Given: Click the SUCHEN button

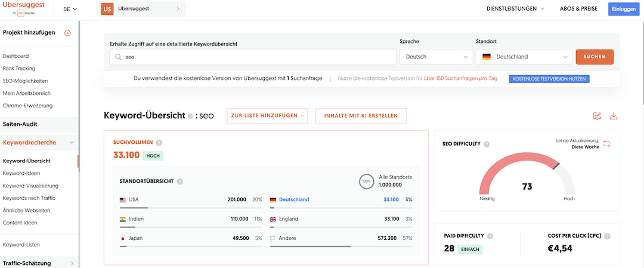Looking at the screenshot, I should click(x=595, y=57).
